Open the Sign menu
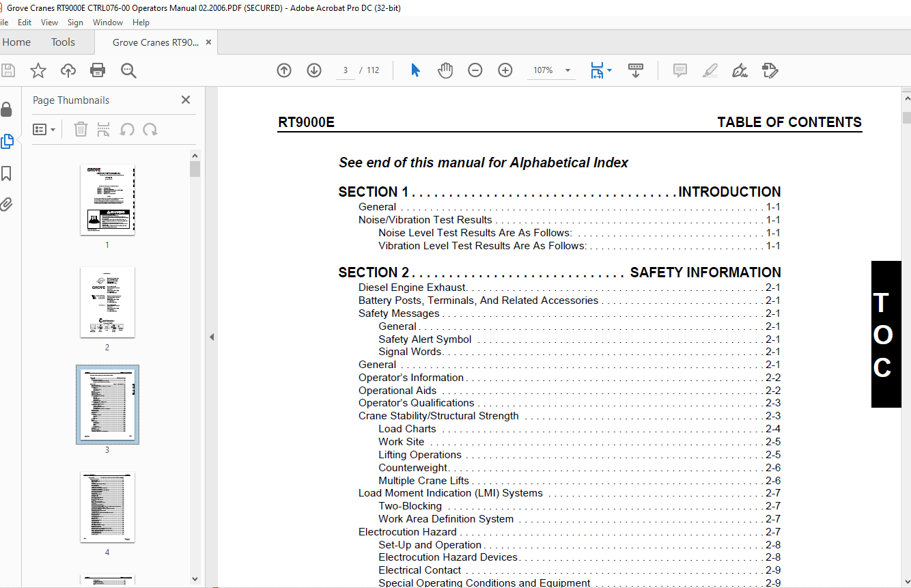The width and height of the screenshot is (911, 588). click(x=75, y=23)
